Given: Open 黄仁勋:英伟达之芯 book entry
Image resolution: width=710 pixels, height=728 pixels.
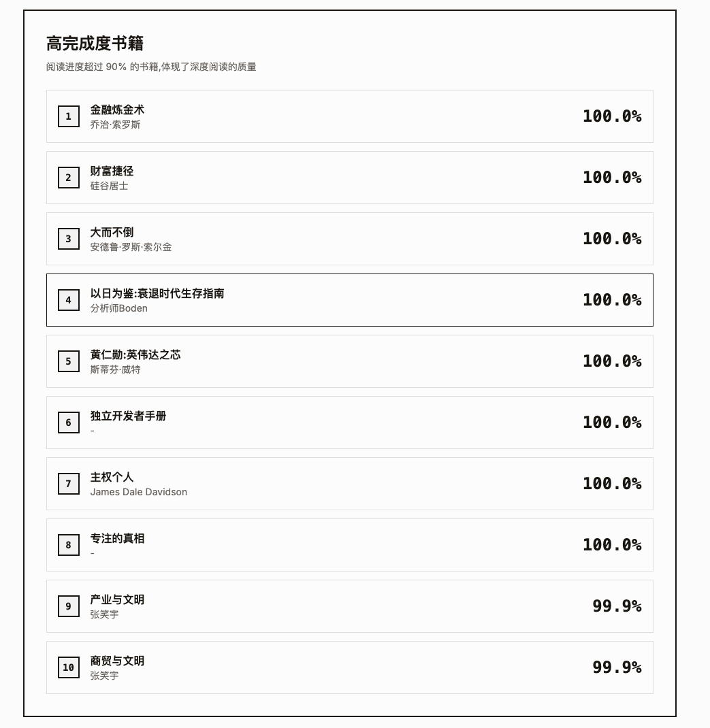Looking at the screenshot, I should [135, 354].
